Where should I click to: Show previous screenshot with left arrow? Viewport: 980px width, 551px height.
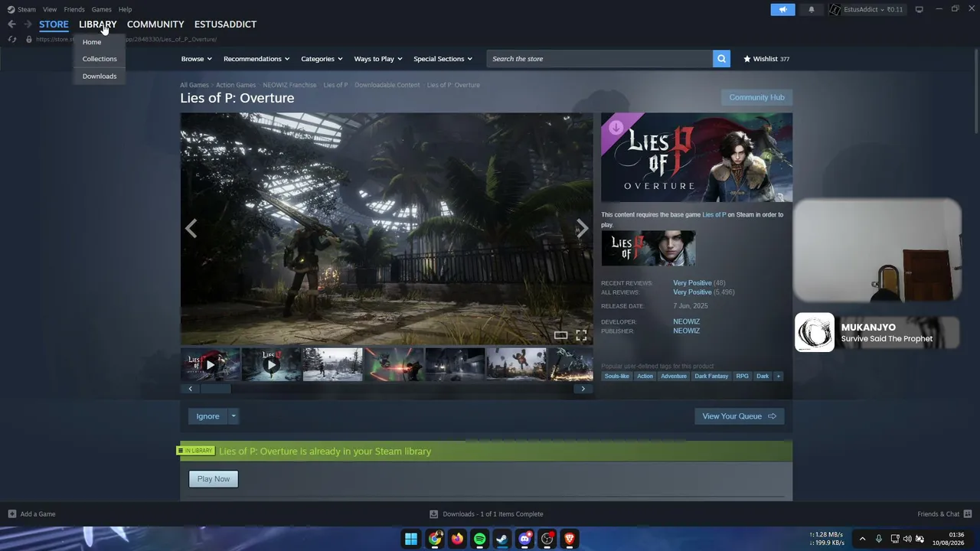(x=191, y=228)
